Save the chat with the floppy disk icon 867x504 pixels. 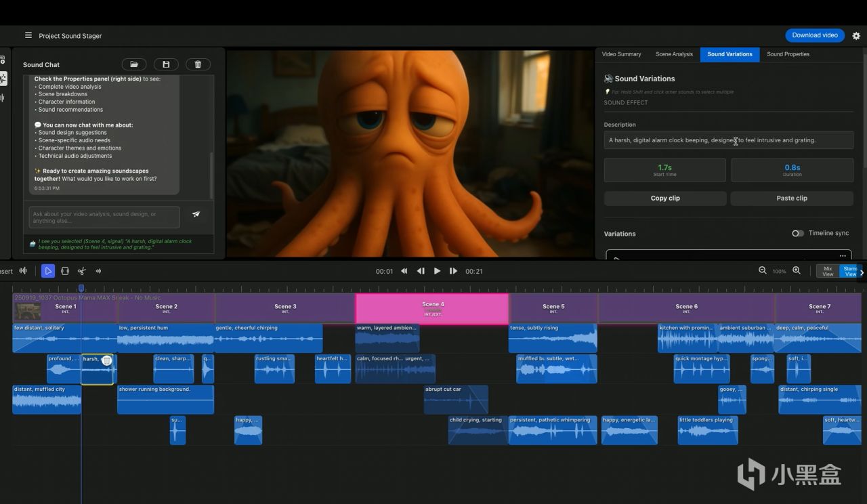coord(166,64)
